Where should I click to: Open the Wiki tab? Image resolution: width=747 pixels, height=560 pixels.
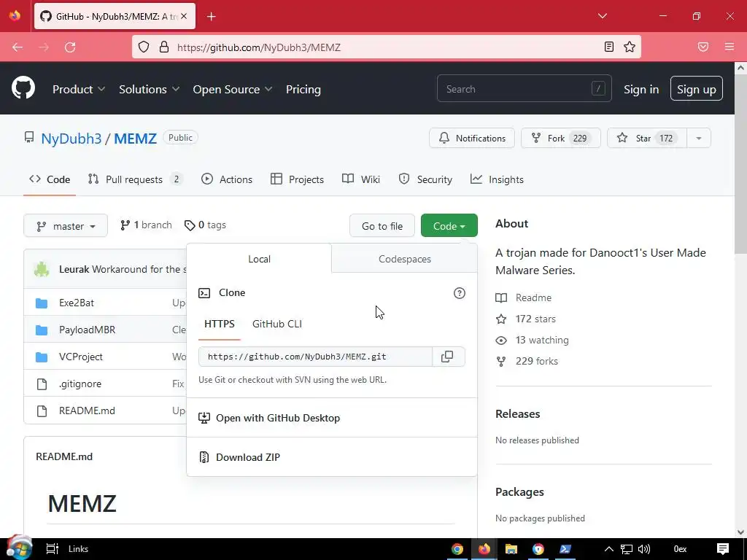(361, 179)
